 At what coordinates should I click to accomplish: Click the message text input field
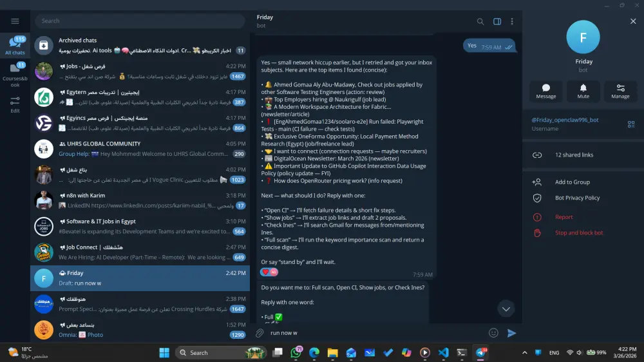point(376,333)
